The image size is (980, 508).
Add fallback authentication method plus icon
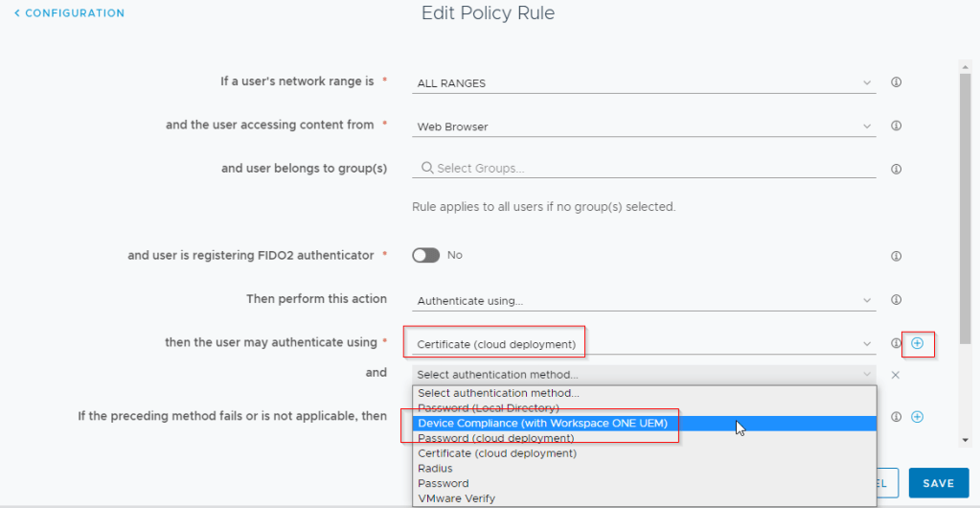tap(917, 417)
